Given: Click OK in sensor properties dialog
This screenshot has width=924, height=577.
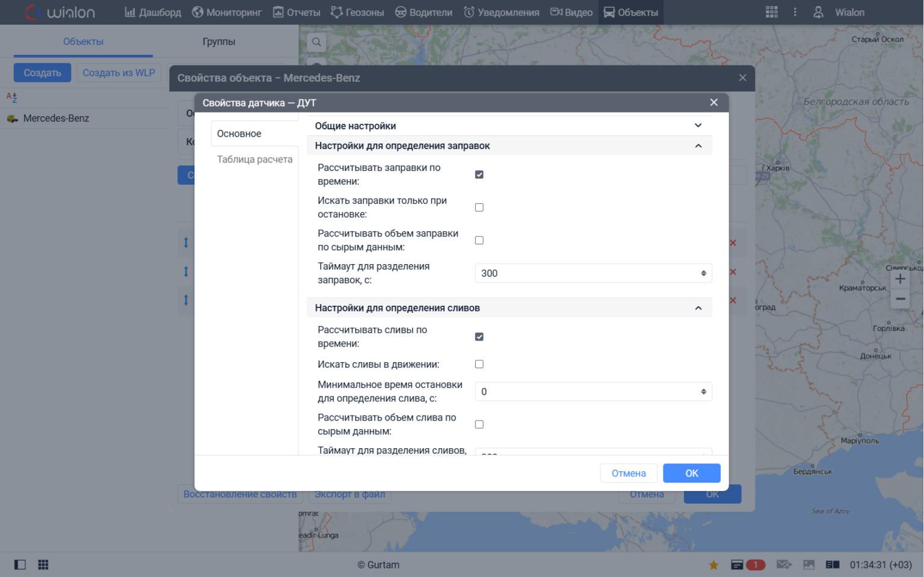Looking at the screenshot, I should [x=691, y=474].
